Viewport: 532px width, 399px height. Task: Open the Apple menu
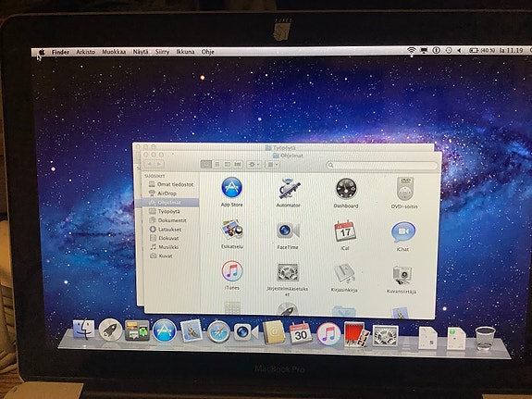42,52
